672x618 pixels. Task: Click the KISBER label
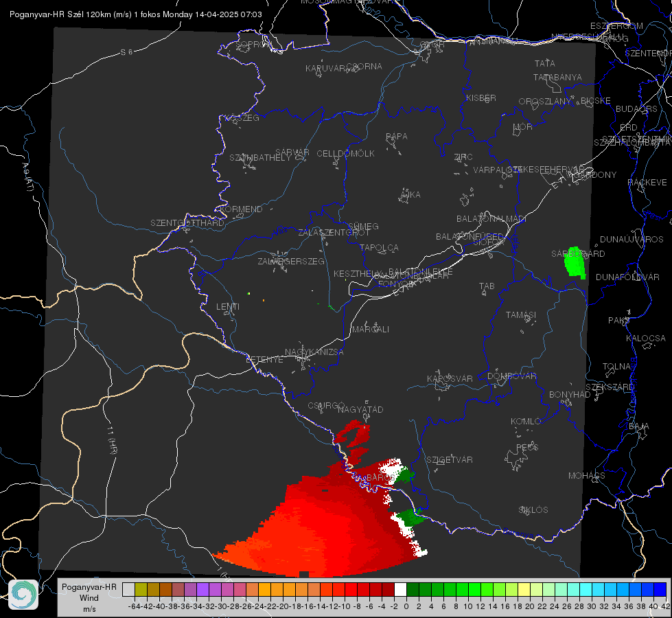coord(481,98)
